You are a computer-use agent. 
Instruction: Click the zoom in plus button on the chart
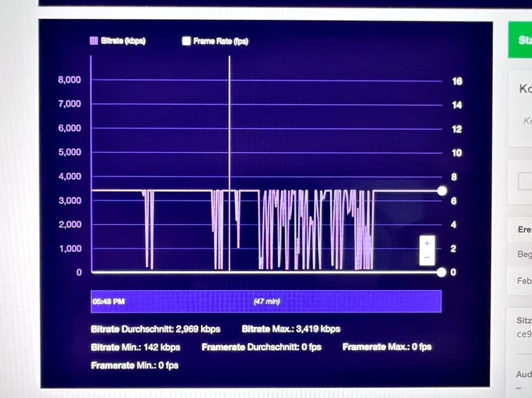(x=427, y=243)
